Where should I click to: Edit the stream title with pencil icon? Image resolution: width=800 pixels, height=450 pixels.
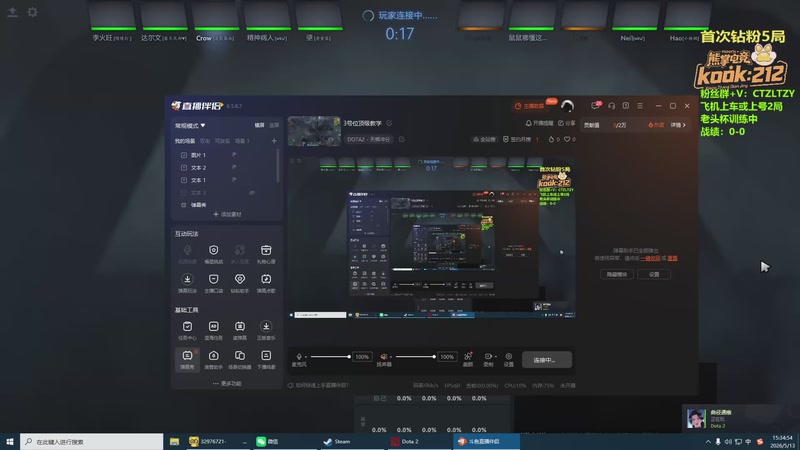389,123
